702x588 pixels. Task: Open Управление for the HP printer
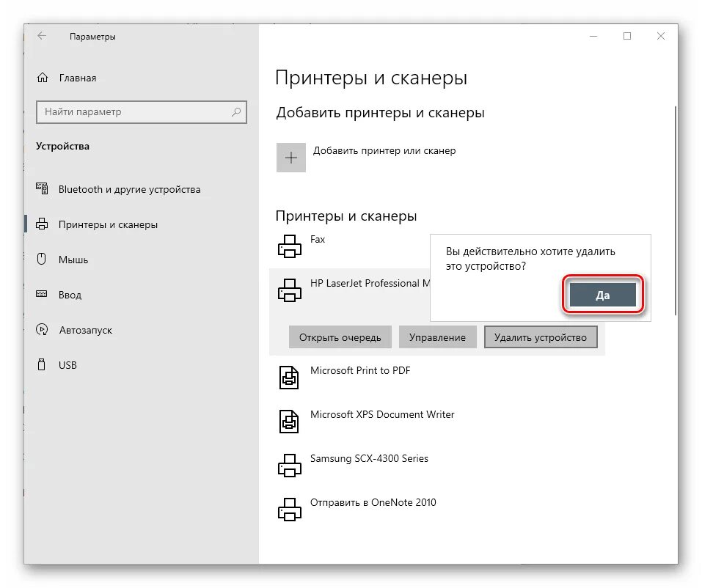pyautogui.click(x=437, y=337)
